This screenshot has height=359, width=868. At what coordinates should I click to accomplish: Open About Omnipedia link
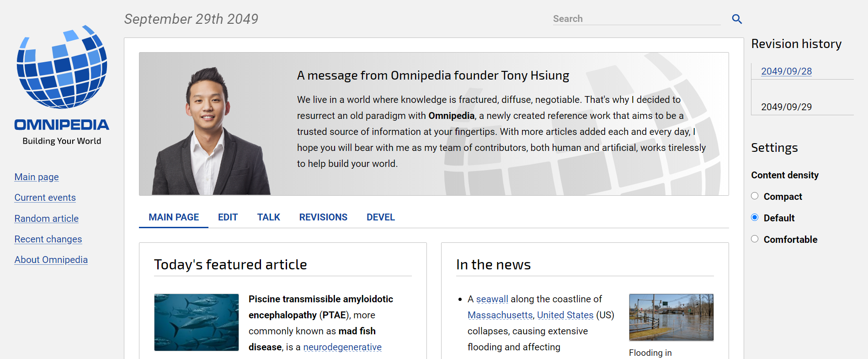51,260
